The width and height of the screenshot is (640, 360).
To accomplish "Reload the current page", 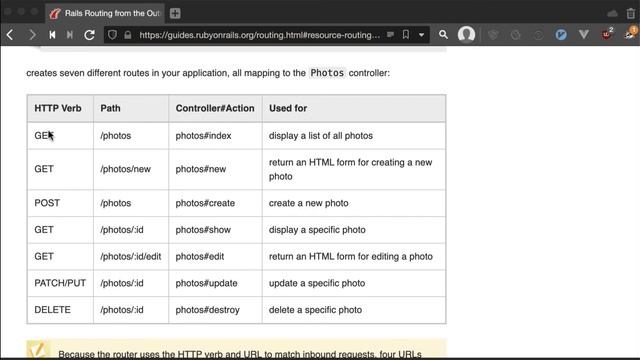I will pyautogui.click(x=89, y=35).
